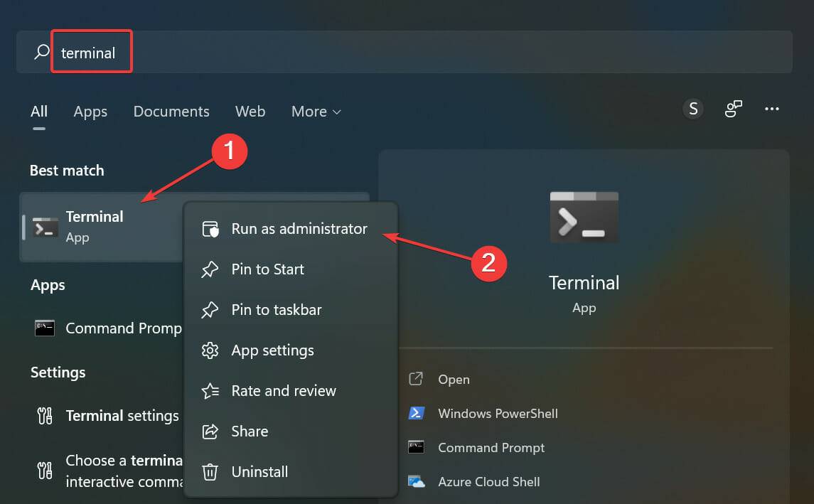The height and width of the screenshot is (504, 814).
Task: Click the trash icon next to Uninstall
Action: coord(210,471)
